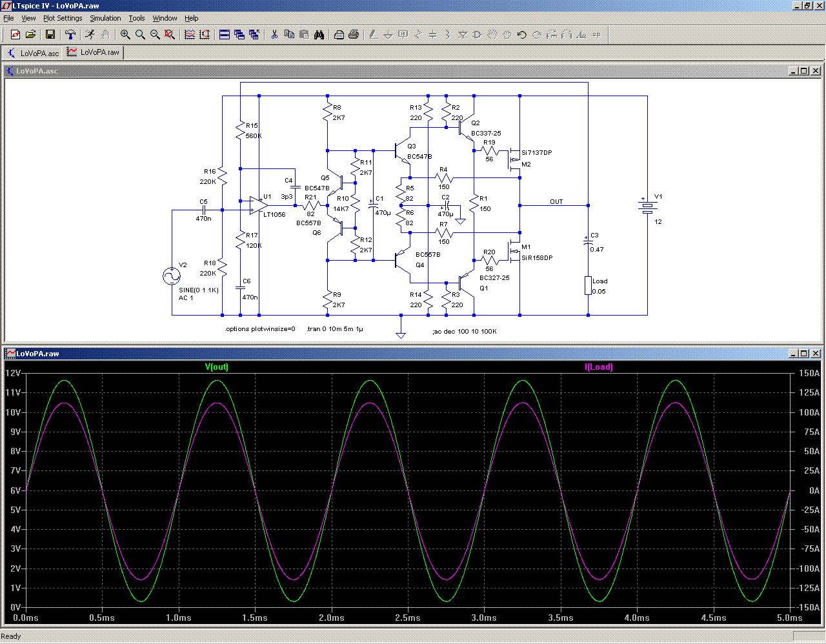The width and height of the screenshot is (826, 644).
Task: Click the New Schematic toolbar icon
Action: (15, 35)
